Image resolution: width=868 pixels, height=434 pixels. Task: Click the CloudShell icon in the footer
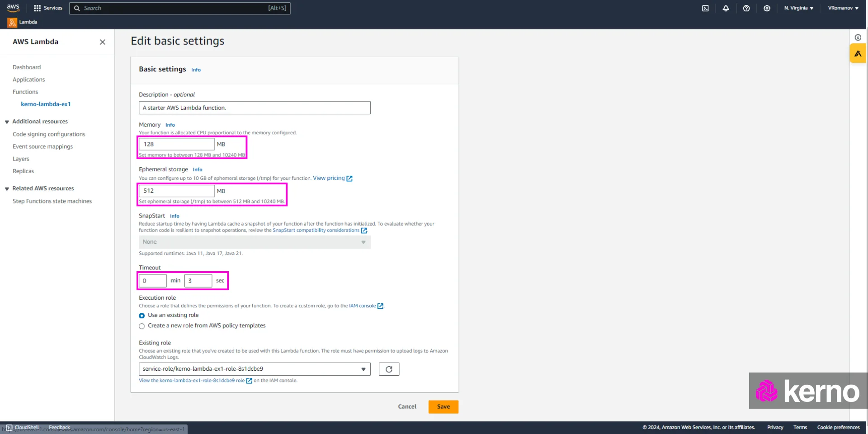pyautogui.click(x=9, y=428)
